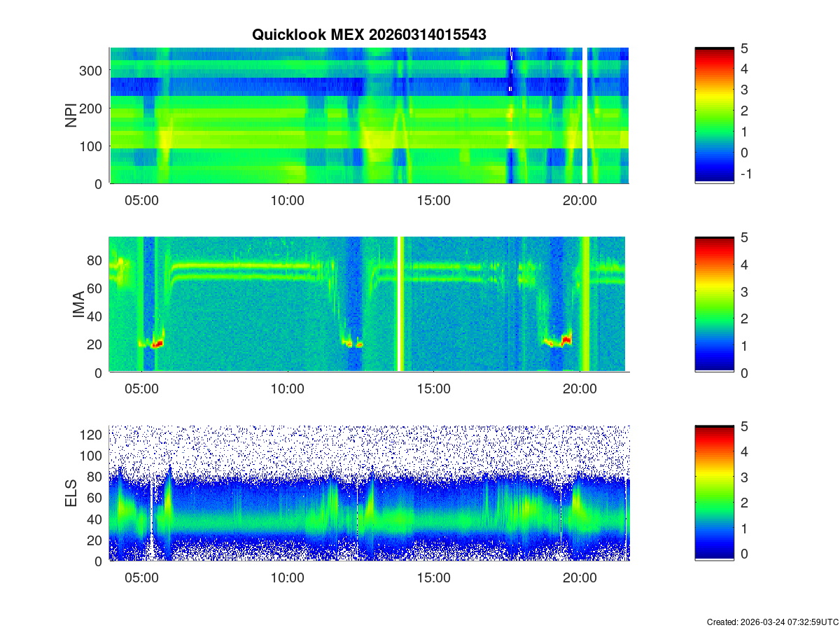Click the IMA panel colorbar
Screen dimensions: 840x630
pos(714,304)
